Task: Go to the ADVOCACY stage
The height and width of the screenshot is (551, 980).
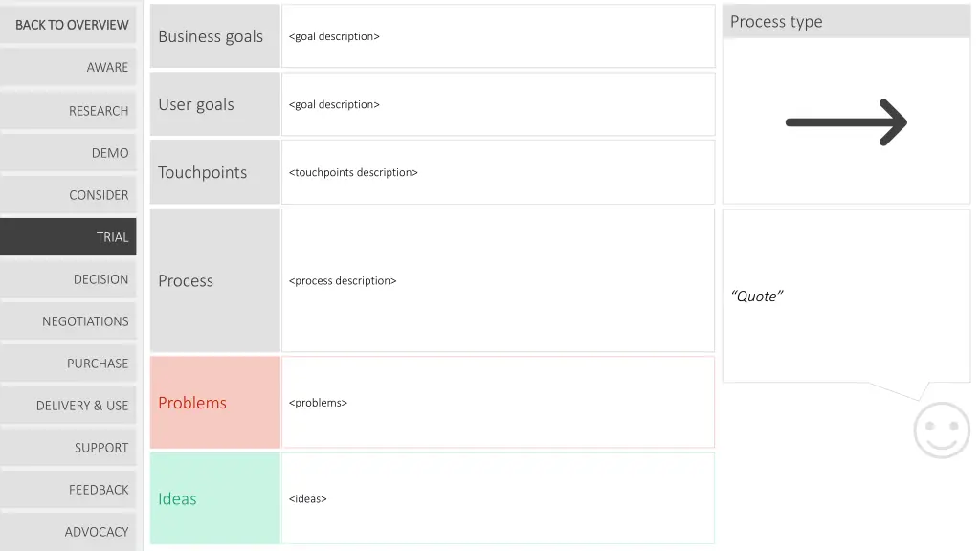Action: [69, 532]
